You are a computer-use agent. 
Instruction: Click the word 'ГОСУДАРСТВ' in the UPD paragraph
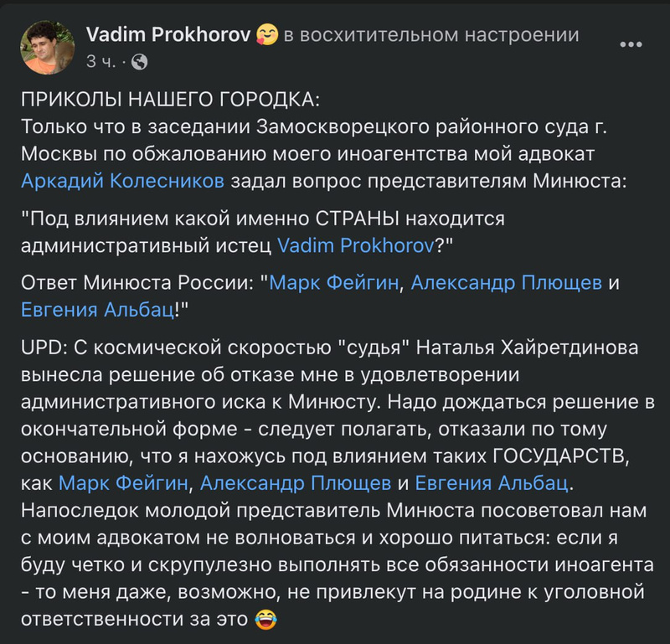(x=567, y=457)
